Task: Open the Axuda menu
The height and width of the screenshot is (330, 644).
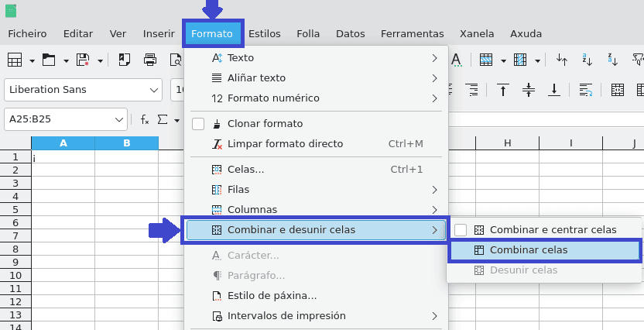Action: [526, 34]
